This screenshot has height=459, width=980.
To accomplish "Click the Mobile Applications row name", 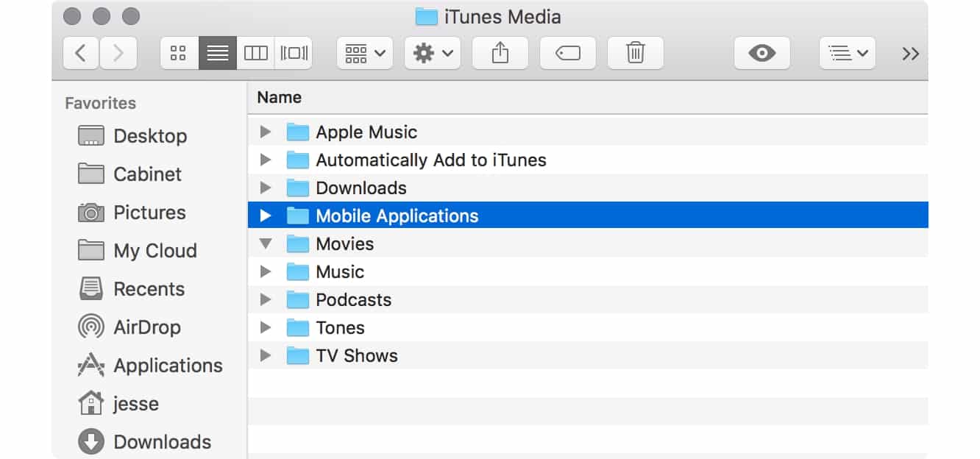I will coord(397,216).
